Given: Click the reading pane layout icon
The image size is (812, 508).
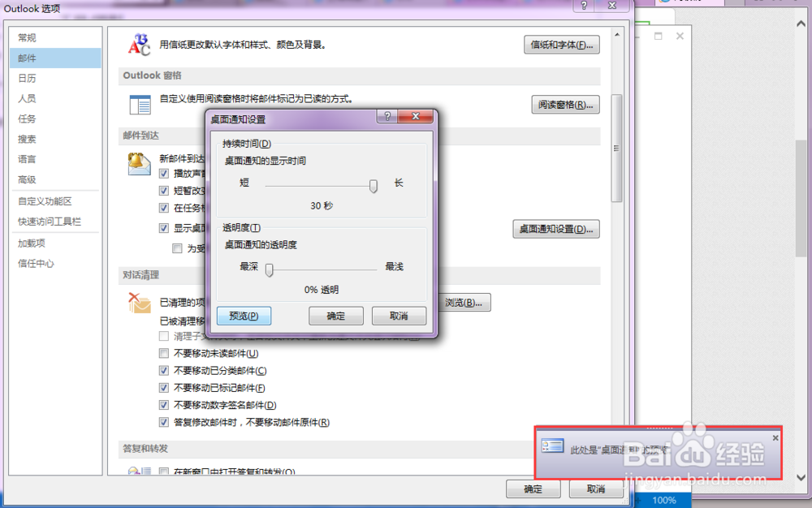Looking at the screenshot, I should (140, 105).
